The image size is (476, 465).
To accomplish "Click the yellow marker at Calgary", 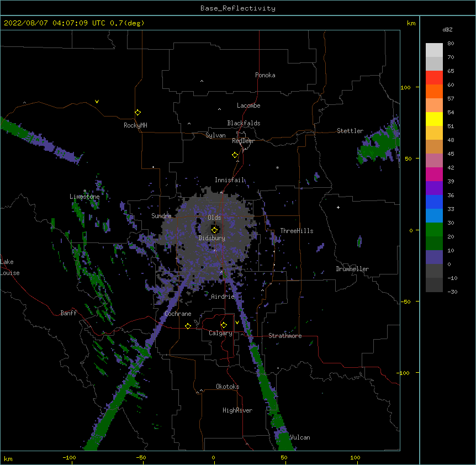I will coord(224,325).
